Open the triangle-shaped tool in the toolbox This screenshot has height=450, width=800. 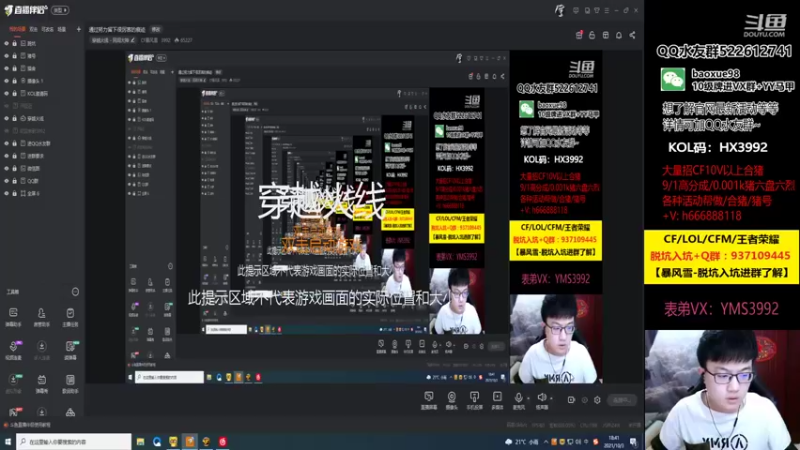coord(70,412)
